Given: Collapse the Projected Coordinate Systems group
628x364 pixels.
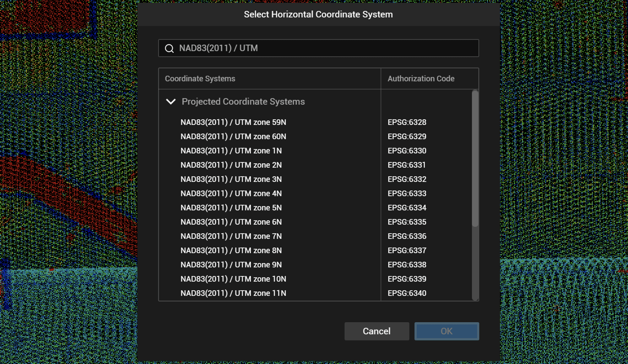Looking at the screenshot, I should (x=171, y=101).
